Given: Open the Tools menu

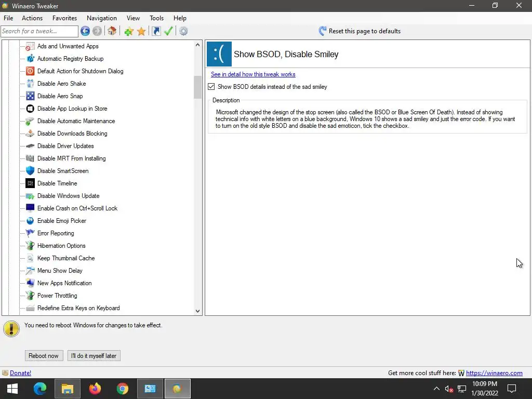Looking at the screenshot, I should [156, 18].
